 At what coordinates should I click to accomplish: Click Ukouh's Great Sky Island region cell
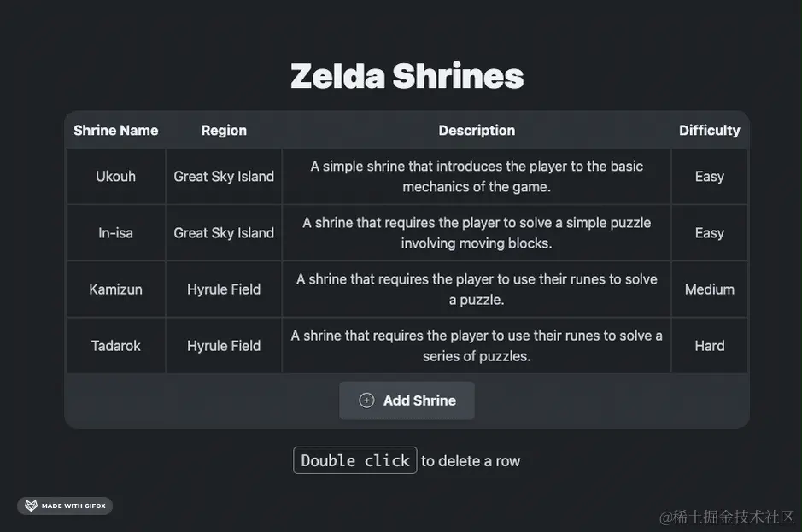(x=224, y=177)
